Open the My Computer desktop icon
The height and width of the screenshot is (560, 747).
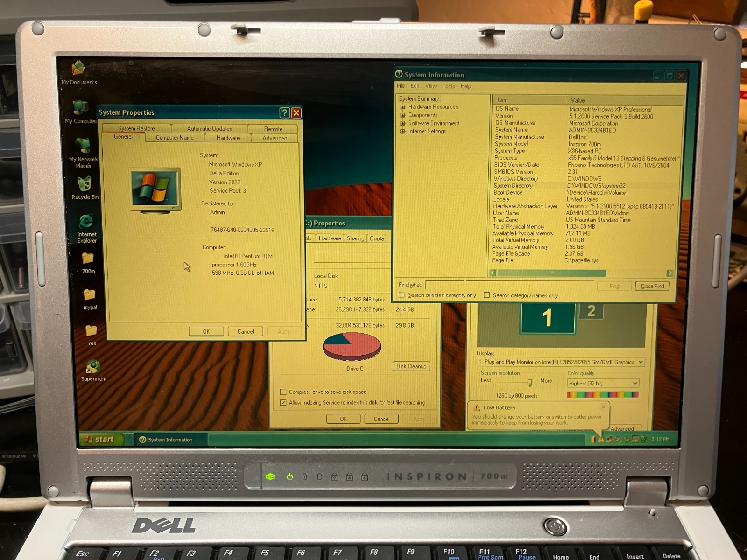point(80,111)
